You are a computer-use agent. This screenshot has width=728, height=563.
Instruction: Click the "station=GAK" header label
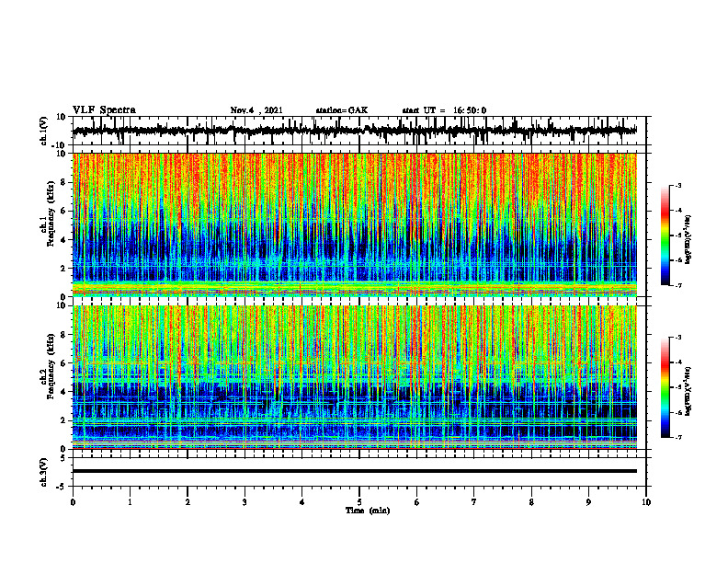pos(342,110)
